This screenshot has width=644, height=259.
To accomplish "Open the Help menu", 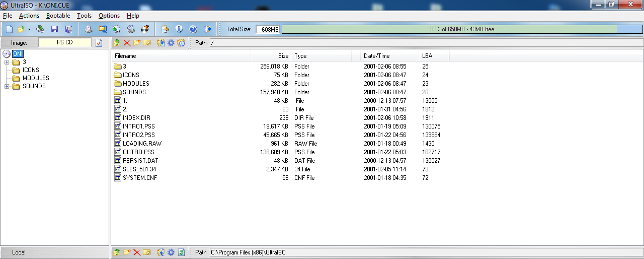I will click(133, 16).
